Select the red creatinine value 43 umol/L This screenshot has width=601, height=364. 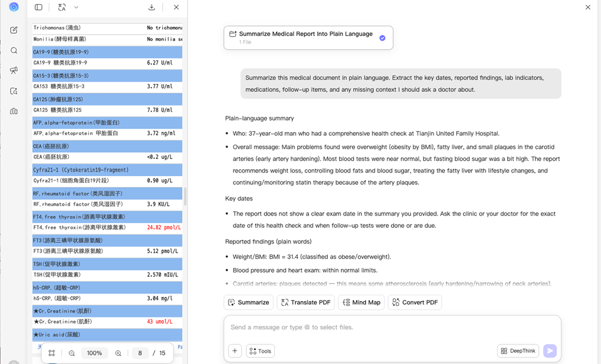[x=160, y=321]
